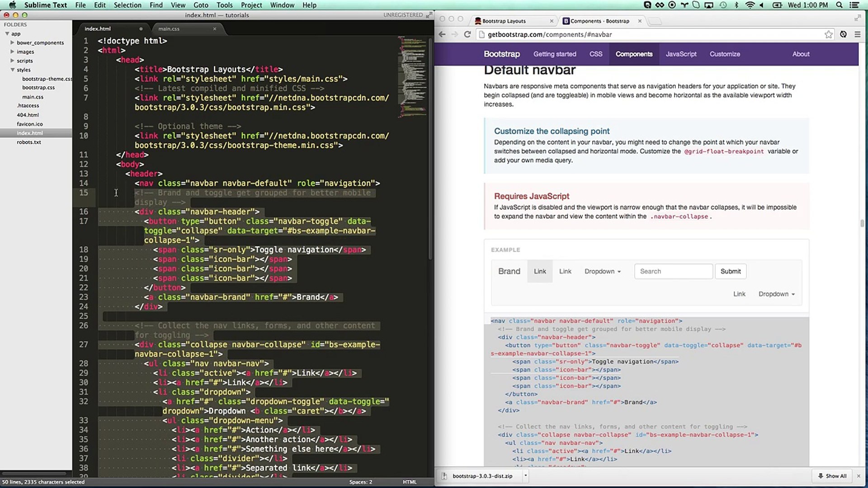Click the Submit button in example
Viewport: 868px width, 488px height.
730,271
